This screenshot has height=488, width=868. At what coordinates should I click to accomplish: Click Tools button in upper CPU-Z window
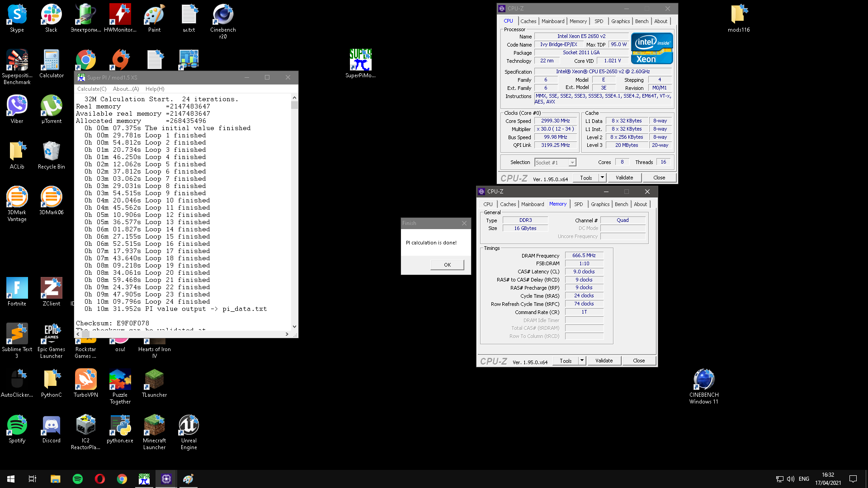[x=586, y=178]
